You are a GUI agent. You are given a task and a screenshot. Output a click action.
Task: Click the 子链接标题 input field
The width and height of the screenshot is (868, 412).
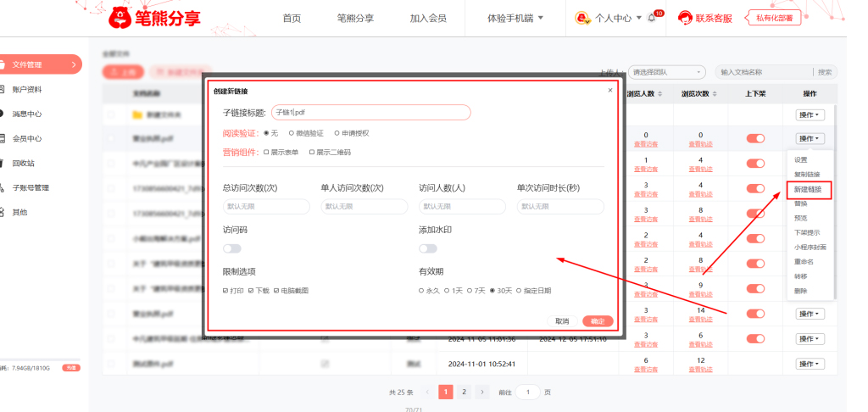371,113
